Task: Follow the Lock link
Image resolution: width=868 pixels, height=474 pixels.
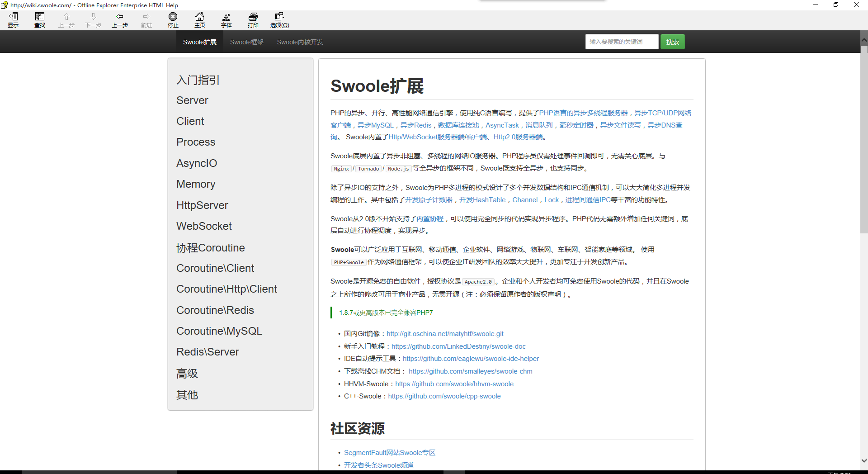Action: 552,200
